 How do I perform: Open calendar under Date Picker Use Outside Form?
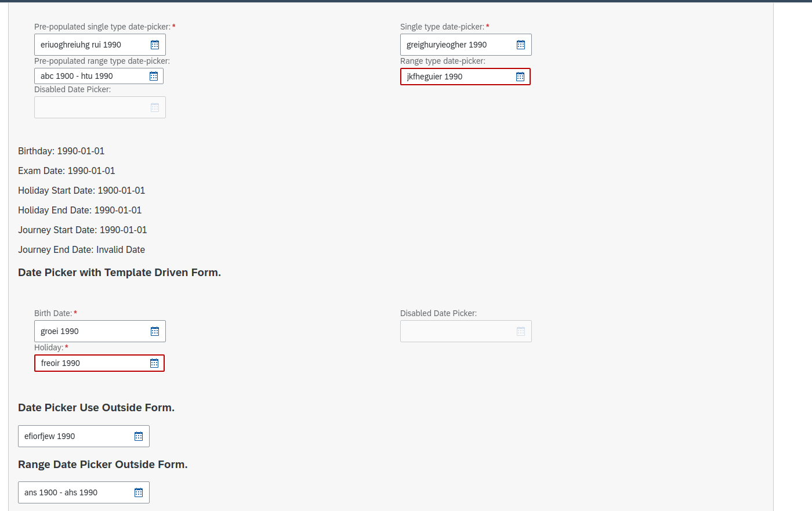click(x=138, y=436)
